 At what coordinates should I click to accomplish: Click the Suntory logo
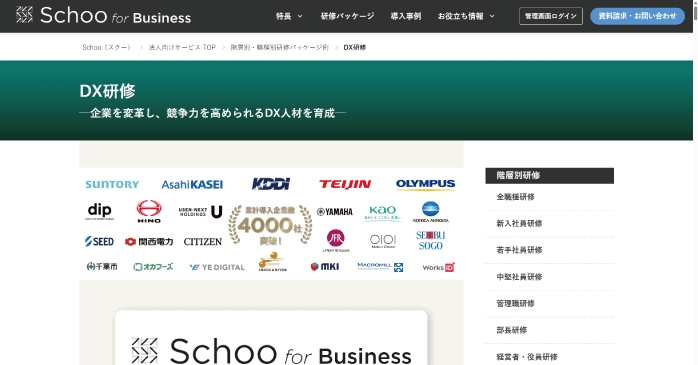(112, 184)
